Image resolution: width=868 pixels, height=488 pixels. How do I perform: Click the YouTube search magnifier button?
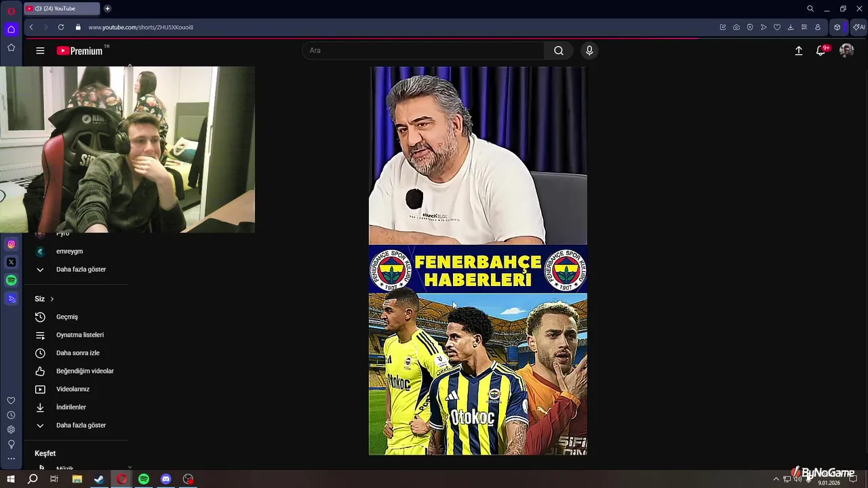559,51
